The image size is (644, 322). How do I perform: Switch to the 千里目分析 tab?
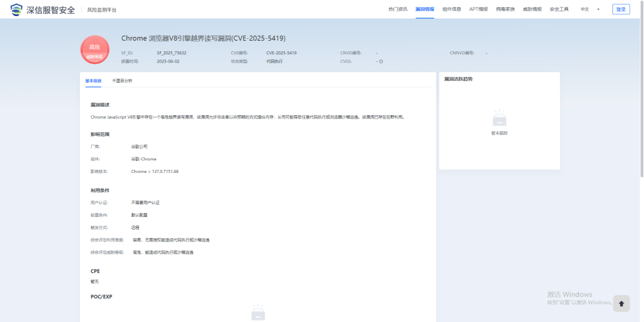122,81
